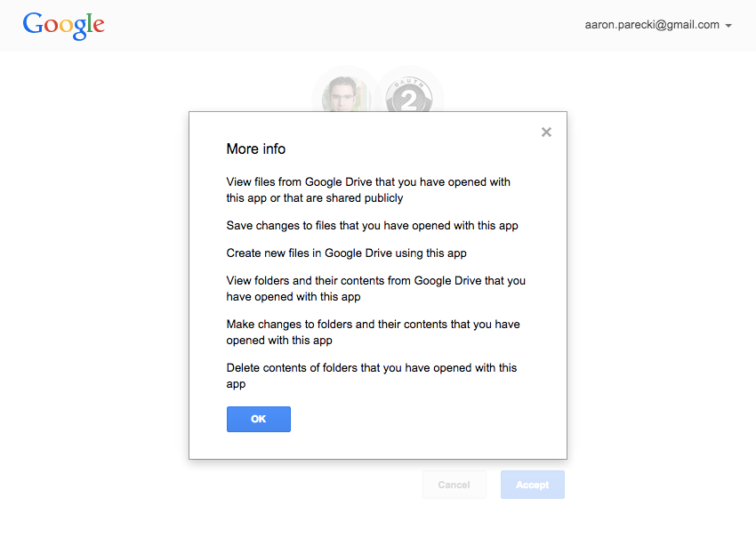Viewport: 756px width, 538px height.
Task: Select the View folders and their contents line
Action: coord(376,288)
